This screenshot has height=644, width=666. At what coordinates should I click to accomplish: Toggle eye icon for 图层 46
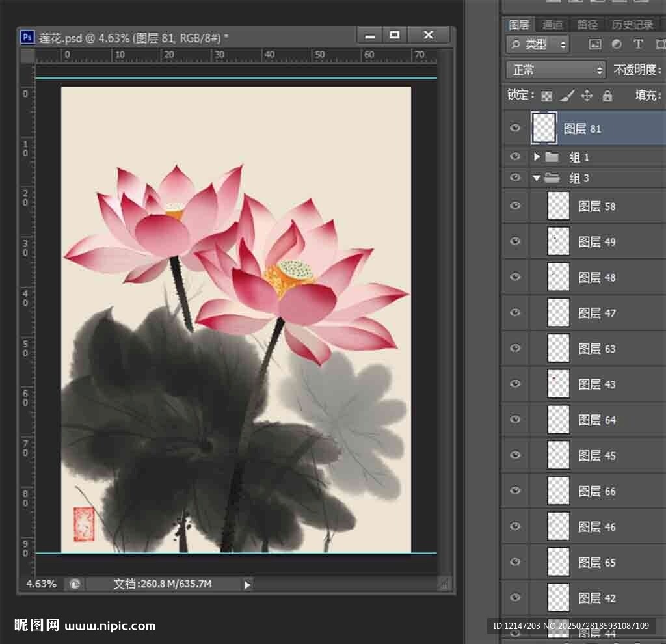(x=515, y=527)
